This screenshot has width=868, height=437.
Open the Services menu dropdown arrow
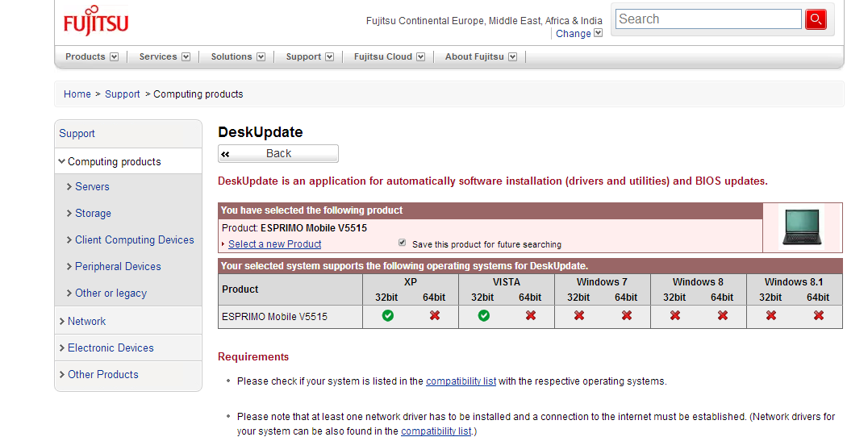tap(186, 57)
